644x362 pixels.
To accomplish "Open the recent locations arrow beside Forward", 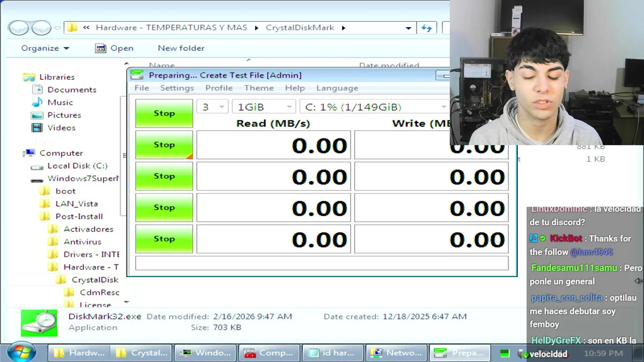I will pos(57,28).
